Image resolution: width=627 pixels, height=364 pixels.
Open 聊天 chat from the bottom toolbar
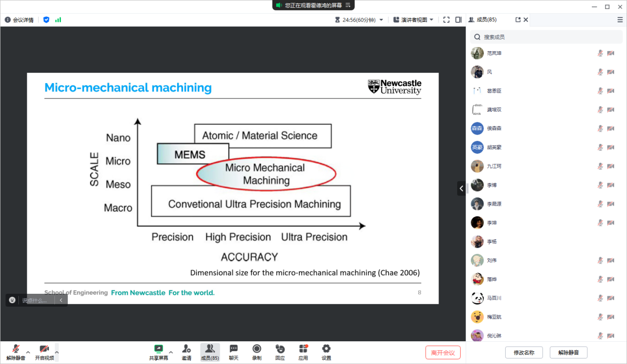point(234,351)
